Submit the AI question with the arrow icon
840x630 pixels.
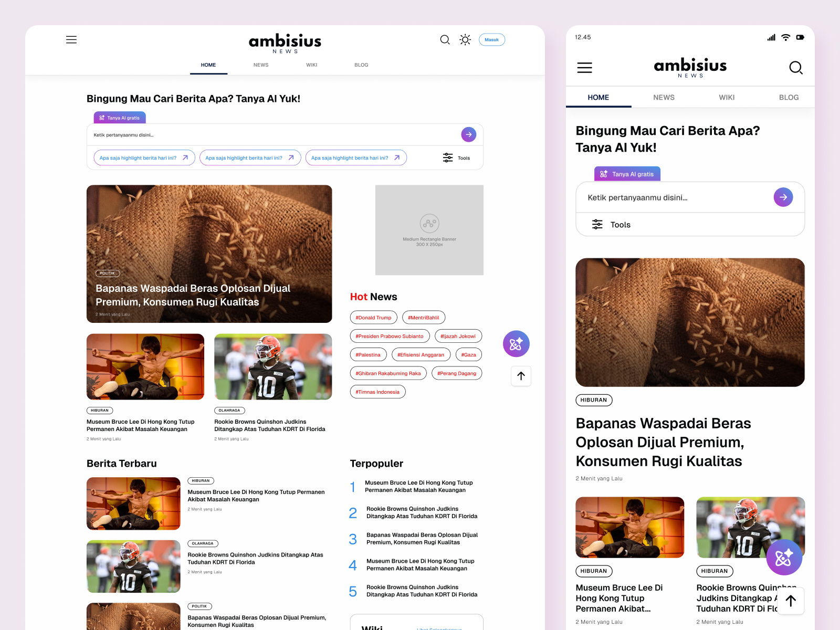pyautogui.click(x=468, y=134)
